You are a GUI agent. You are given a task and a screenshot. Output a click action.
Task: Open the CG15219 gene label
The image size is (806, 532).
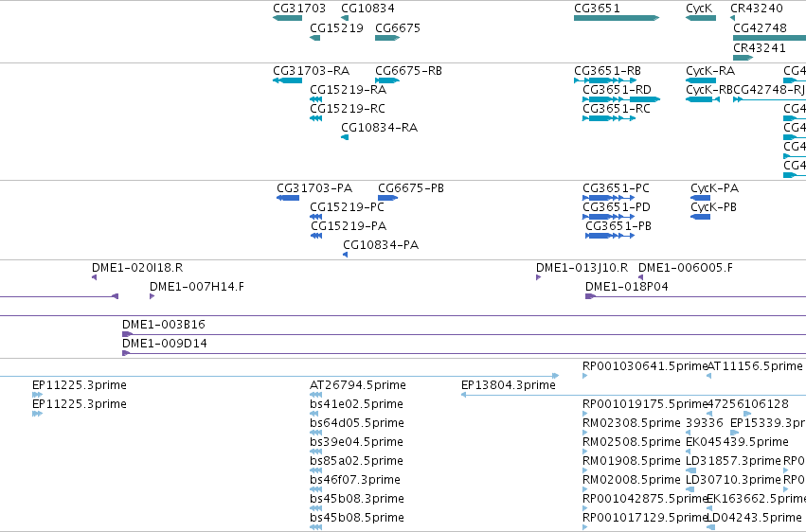coord(336,27)
